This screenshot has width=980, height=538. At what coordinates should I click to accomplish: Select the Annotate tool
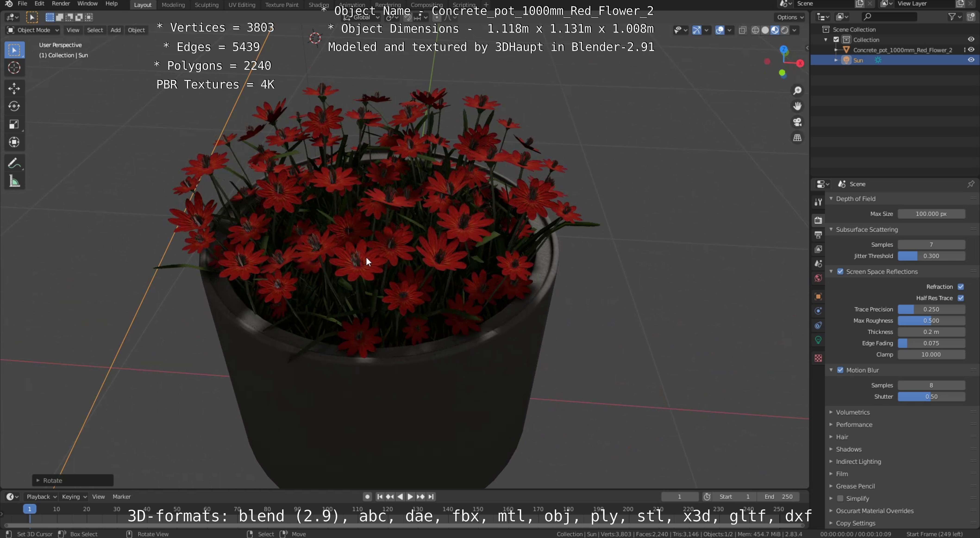14,164
